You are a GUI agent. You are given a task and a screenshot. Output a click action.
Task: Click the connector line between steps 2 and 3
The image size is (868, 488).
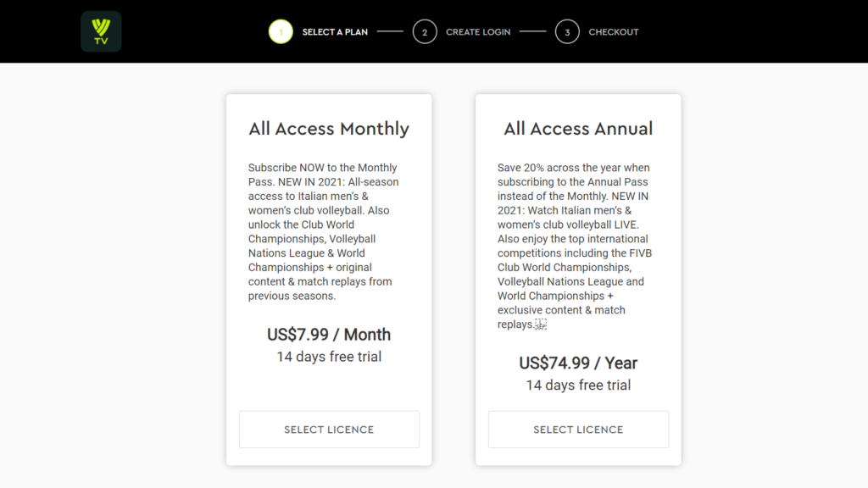tap(533, 31)
